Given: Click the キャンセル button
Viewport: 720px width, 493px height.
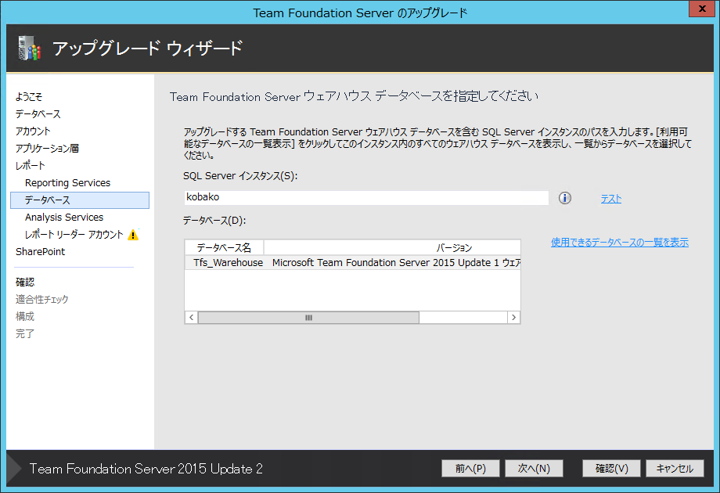Looking at the screenshot, I should 674,468.
